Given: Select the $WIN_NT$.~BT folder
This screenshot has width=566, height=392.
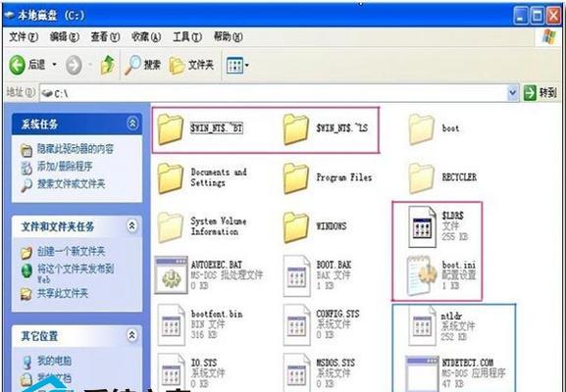Looking at the screenshot, I should click(x=201, y=128).
